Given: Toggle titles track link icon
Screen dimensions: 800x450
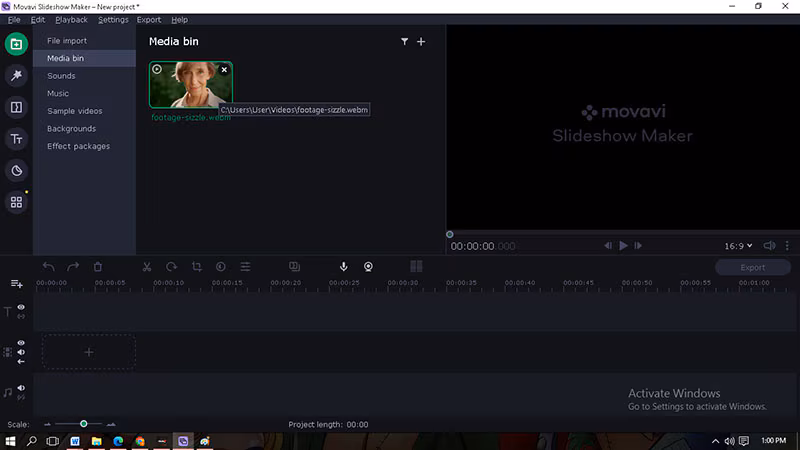Looking at the screenshot, I should (x=21, y=316).
